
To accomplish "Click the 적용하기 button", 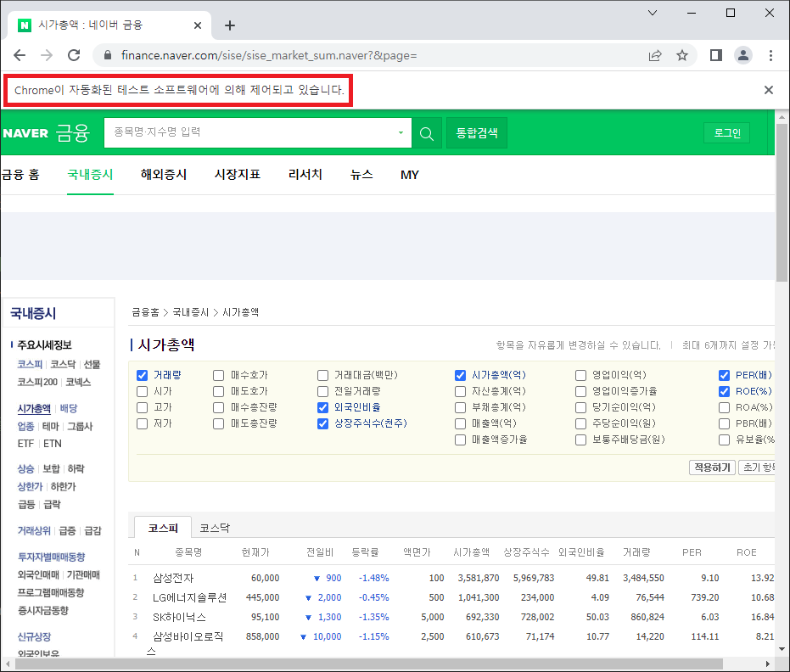I will (x=712, y=468).
